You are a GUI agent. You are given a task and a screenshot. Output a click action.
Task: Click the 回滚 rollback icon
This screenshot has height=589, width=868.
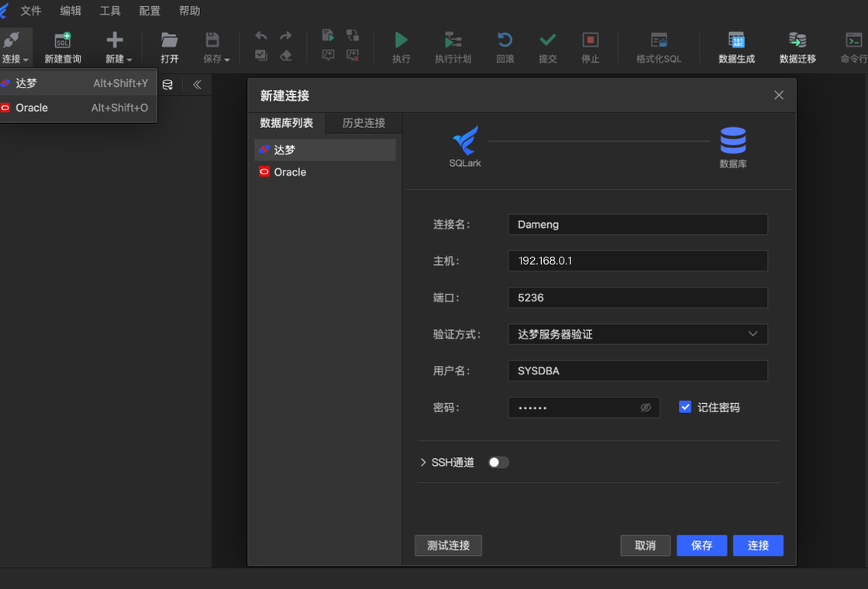click(x=505, y=40)
